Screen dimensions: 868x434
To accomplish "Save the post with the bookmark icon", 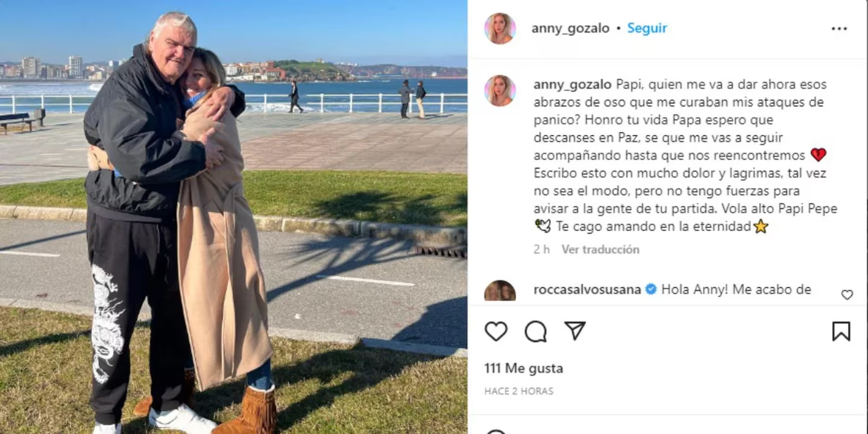I will pyautogui.click(x=841, y=331).
